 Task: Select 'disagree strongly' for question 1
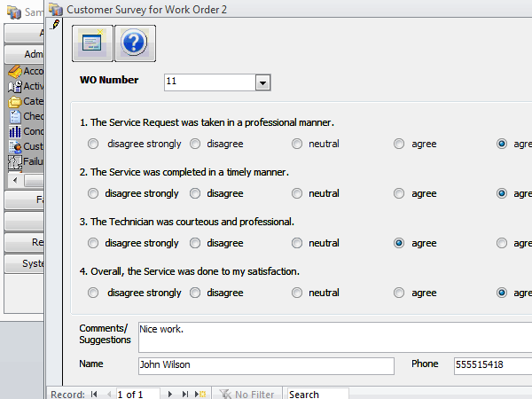tap(94, 144)
